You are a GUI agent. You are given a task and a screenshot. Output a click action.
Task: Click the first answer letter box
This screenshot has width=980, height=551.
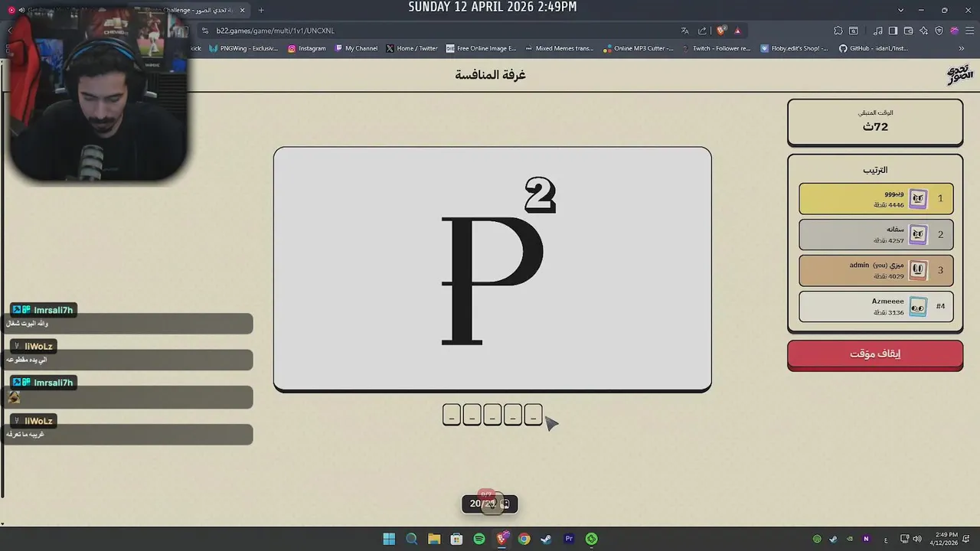point(452,415)
